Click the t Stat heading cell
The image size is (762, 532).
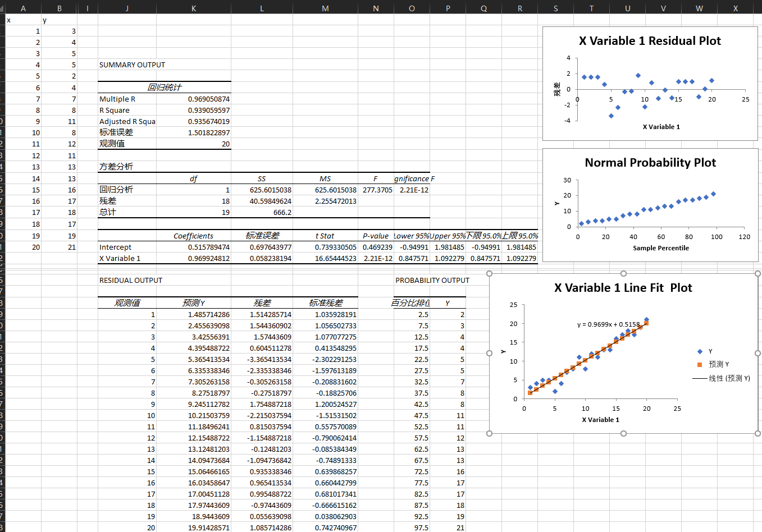point(325,236)
